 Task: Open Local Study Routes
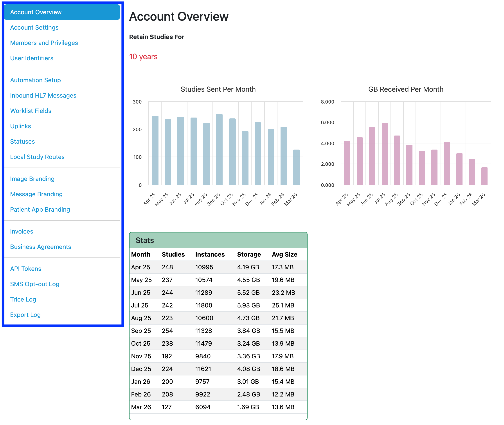[37, 157]
